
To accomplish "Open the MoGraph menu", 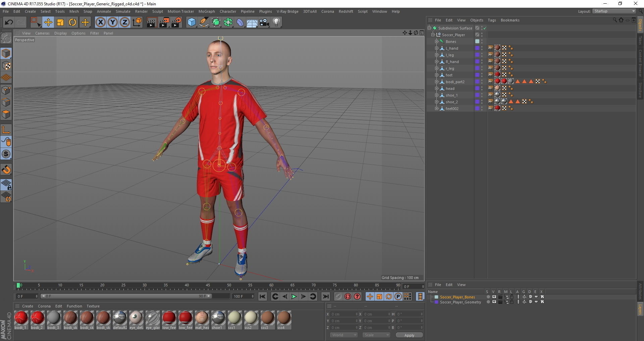I will point(207,11).
